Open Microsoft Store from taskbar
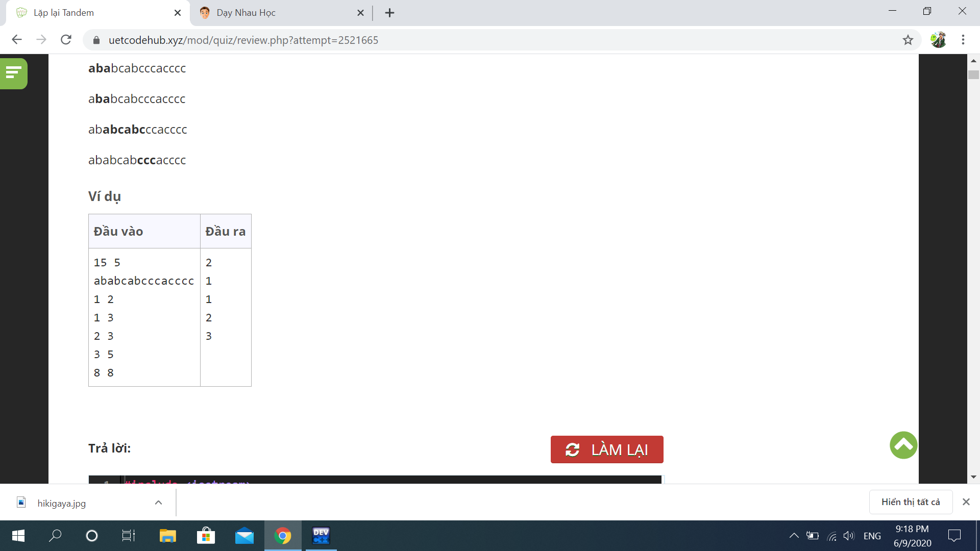This screenshot has height=551, width=980. (x=206, y=536)
